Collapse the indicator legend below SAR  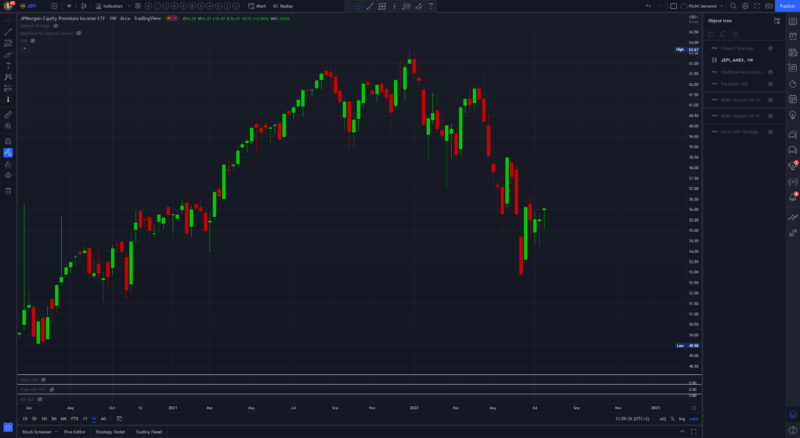point(24,47)
